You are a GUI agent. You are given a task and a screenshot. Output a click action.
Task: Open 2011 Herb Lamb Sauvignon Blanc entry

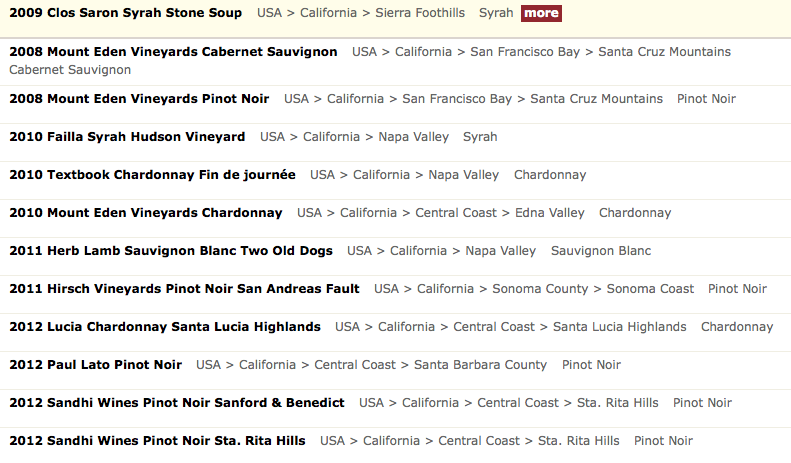click(x=171, y=251)
